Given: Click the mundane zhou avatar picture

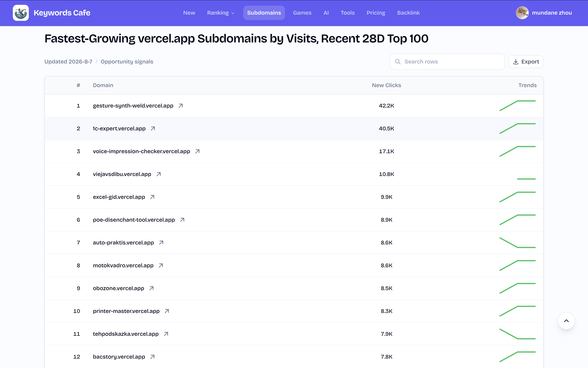Looking at the screenshot, I should (x=522, y=13).
